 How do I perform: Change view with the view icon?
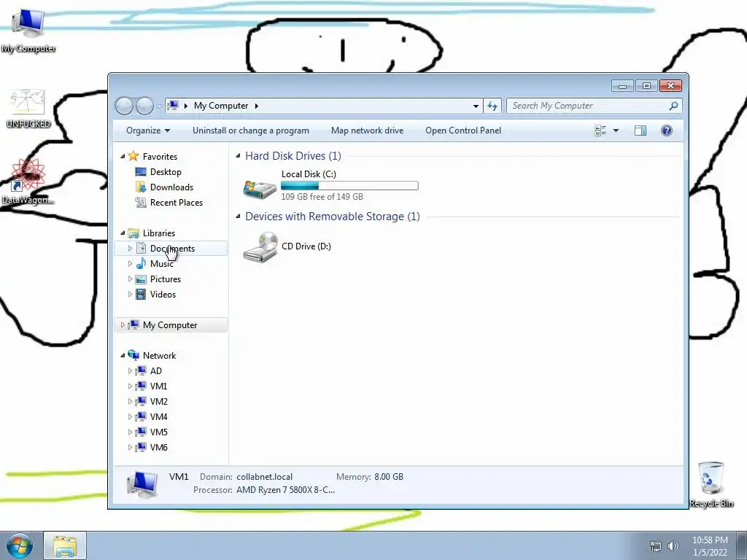click(x=600, y=131)
